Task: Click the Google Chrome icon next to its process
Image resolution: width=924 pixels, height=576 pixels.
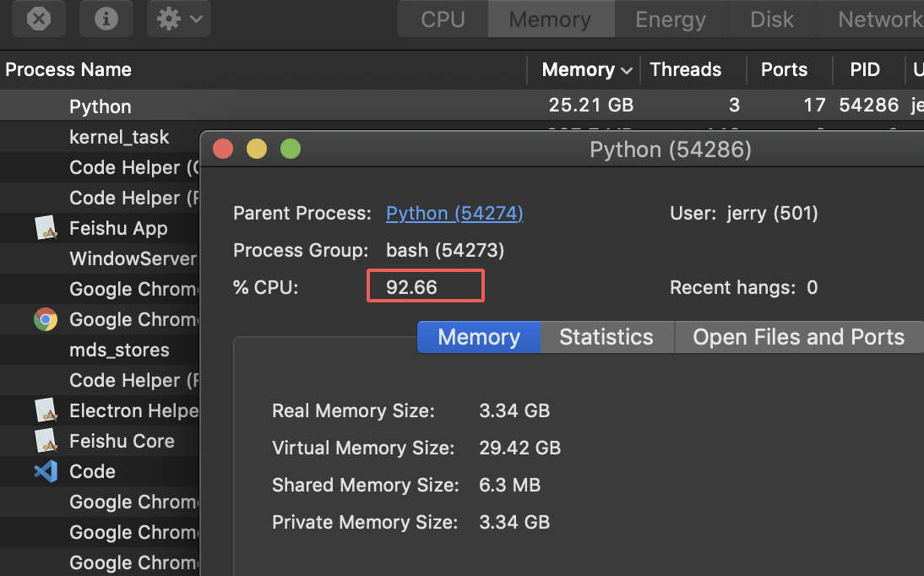Action: pyautogui.click(x=44, y=319)
